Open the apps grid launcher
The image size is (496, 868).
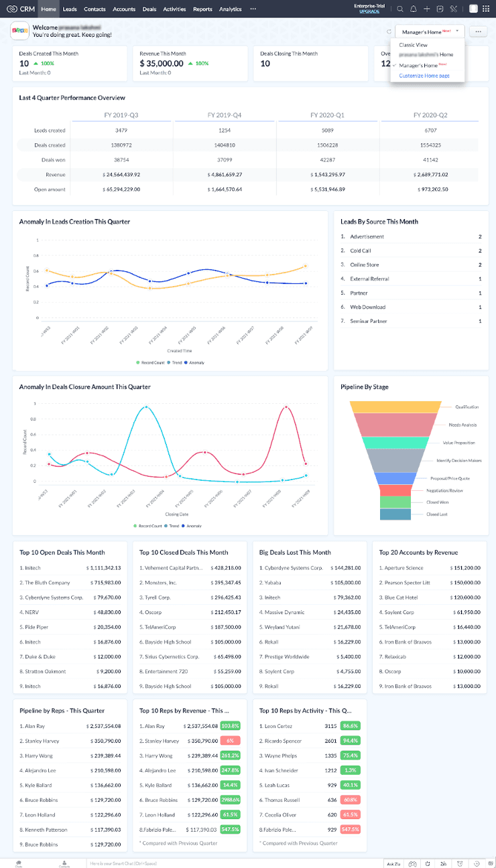486,9
